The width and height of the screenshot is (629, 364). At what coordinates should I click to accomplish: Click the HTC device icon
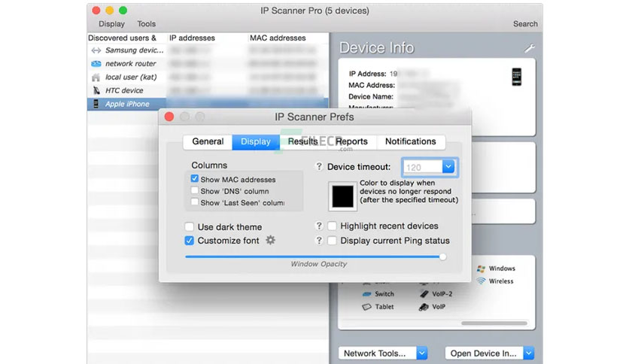coord(96,90)
